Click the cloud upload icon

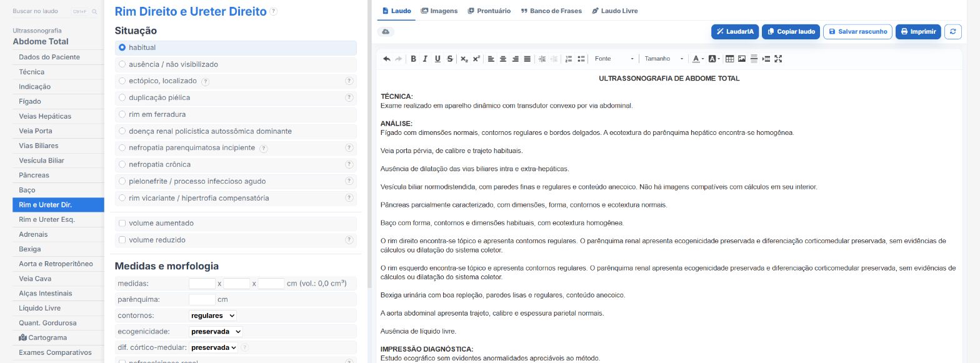coord(386,32)
